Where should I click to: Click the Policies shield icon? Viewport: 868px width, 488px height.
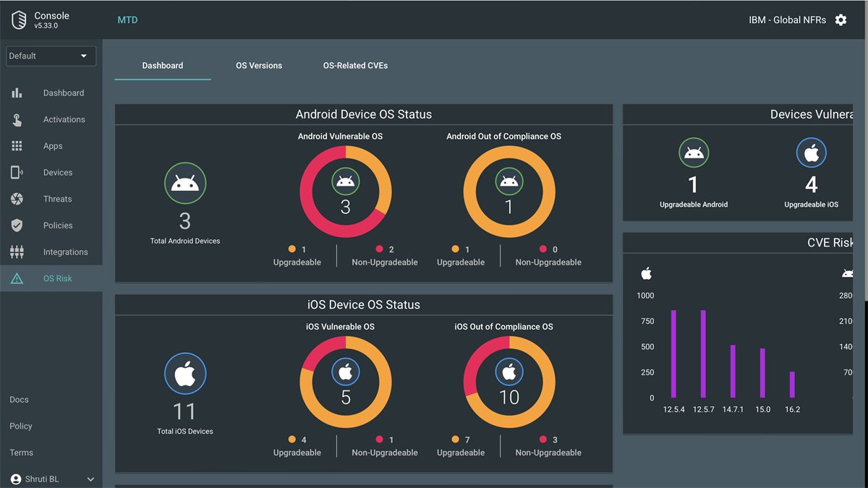[17, 226]
